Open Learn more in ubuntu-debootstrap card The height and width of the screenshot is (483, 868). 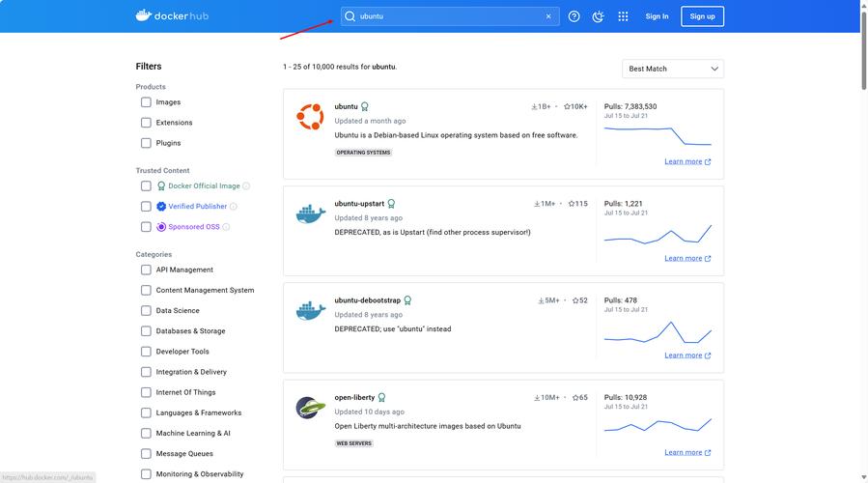pyautogui.click(x=687, y=355)
